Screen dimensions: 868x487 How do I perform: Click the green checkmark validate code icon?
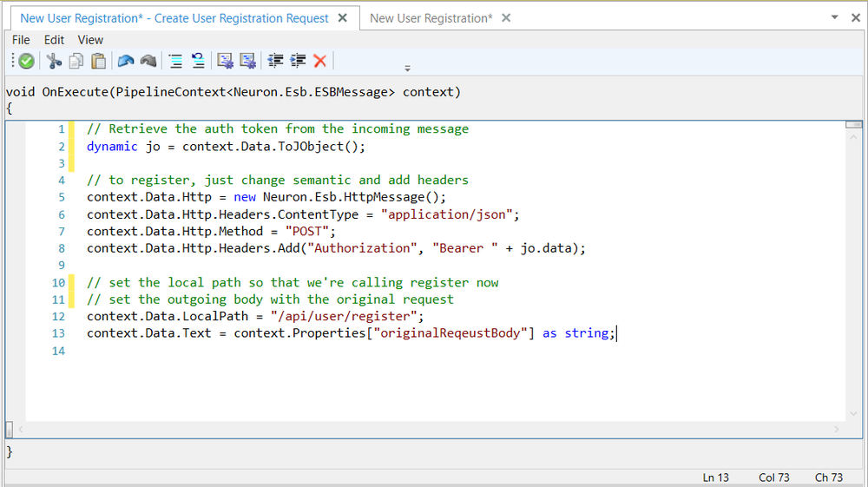pos(26,61)
